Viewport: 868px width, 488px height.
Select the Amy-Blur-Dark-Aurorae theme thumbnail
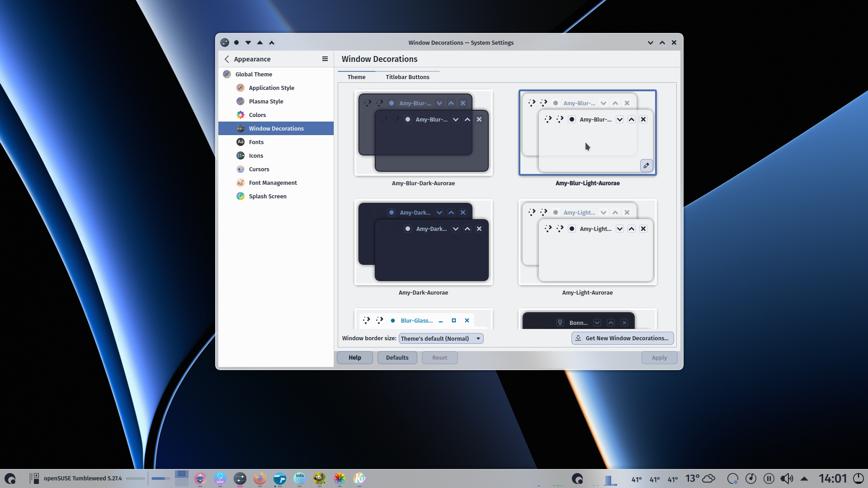point(424,133)
